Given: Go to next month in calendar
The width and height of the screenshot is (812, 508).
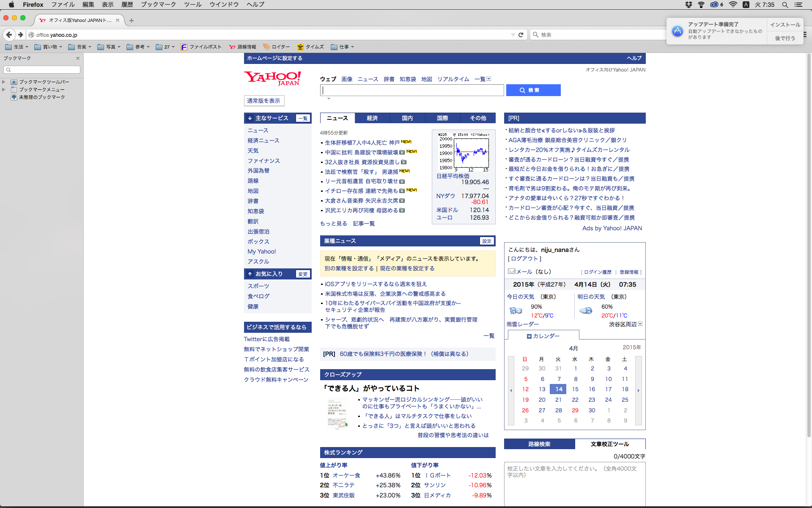Looking at the screenshot, I should point(638,390).
